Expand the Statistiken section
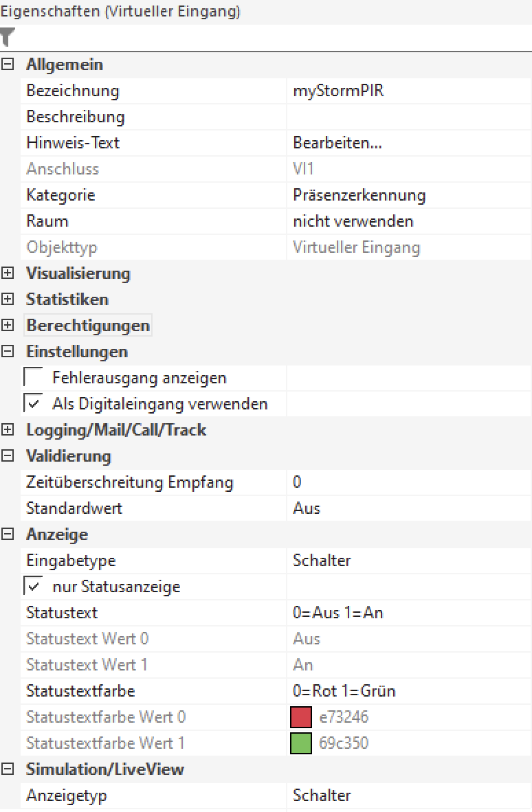 click(8, 300)
